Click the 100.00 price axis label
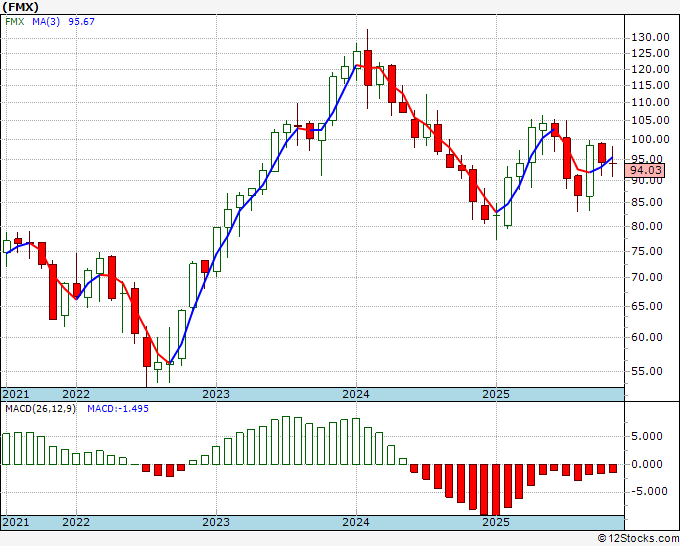The image size is (680, 546). click(x=651, y=140)
